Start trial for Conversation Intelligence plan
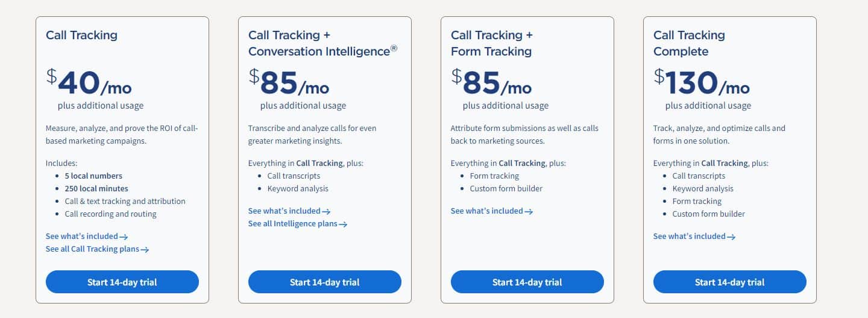The image size is (868, 318). pos(325,282)
